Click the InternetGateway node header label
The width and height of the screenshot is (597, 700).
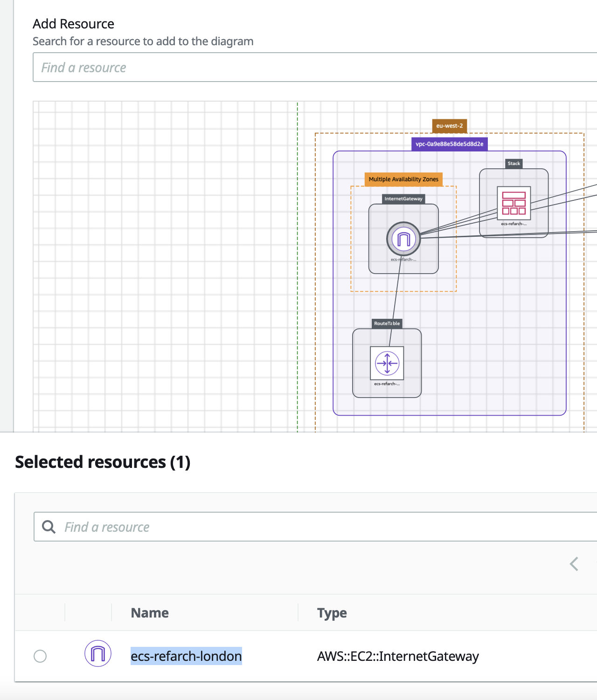403,199
